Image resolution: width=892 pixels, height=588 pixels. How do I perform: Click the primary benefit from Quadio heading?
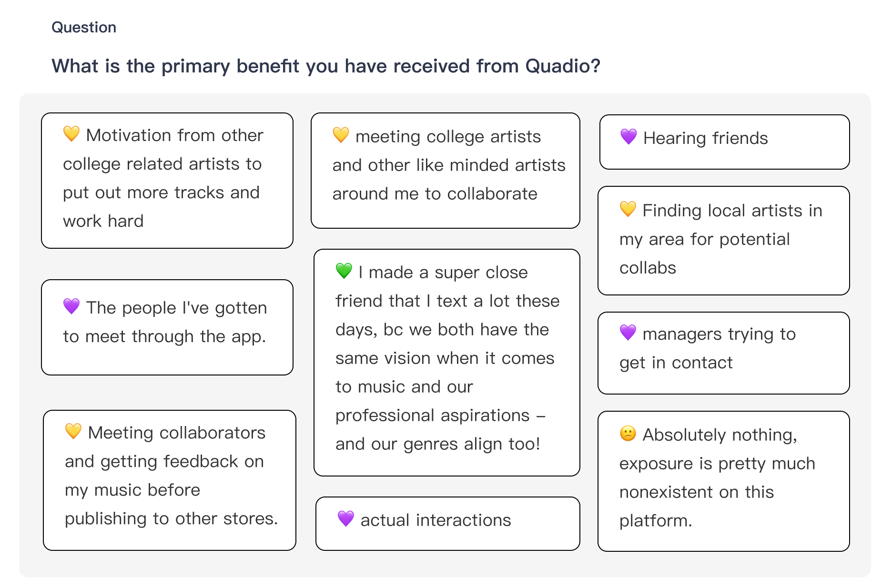[x=326, y=66]
